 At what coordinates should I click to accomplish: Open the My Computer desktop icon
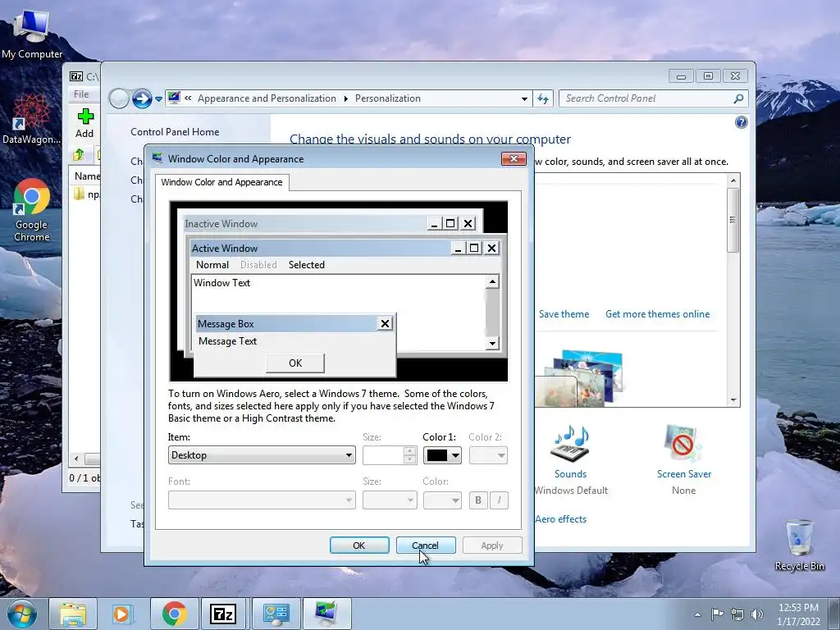point(31,33)
